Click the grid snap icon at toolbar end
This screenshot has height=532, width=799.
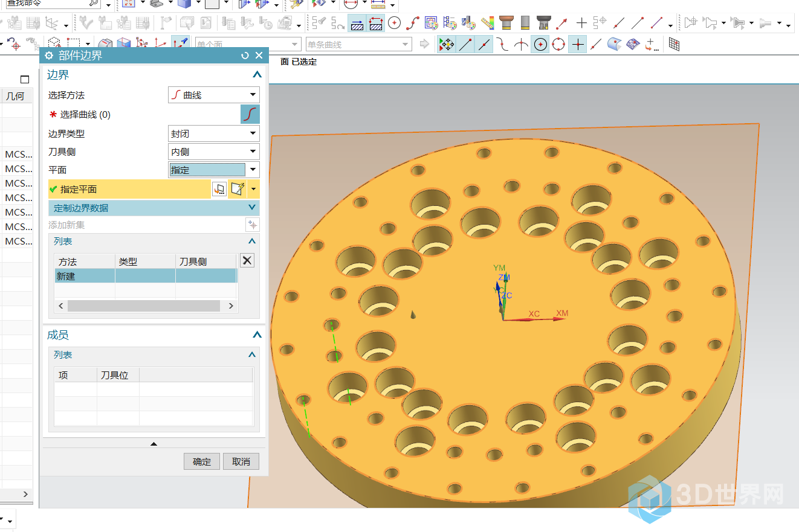(674, 44)
